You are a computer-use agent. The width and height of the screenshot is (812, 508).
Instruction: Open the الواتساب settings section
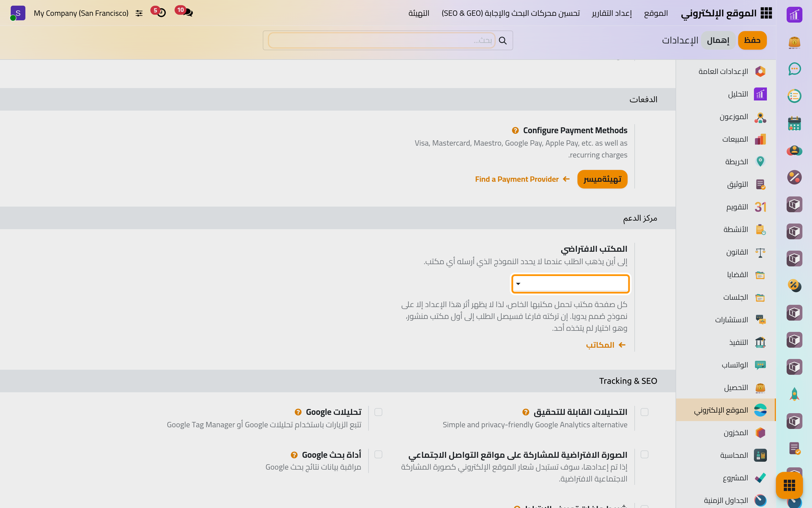(x=726, y=365)
